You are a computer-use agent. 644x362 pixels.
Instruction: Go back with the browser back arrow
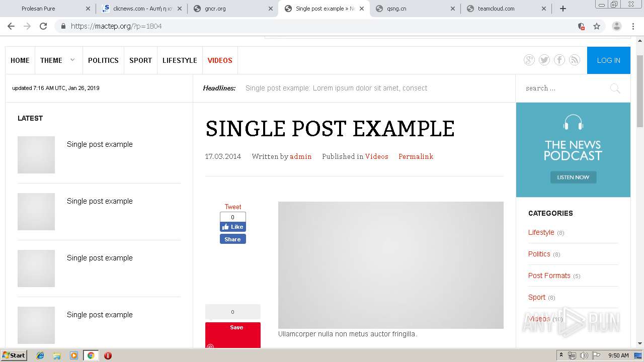(x=11, y=26)
